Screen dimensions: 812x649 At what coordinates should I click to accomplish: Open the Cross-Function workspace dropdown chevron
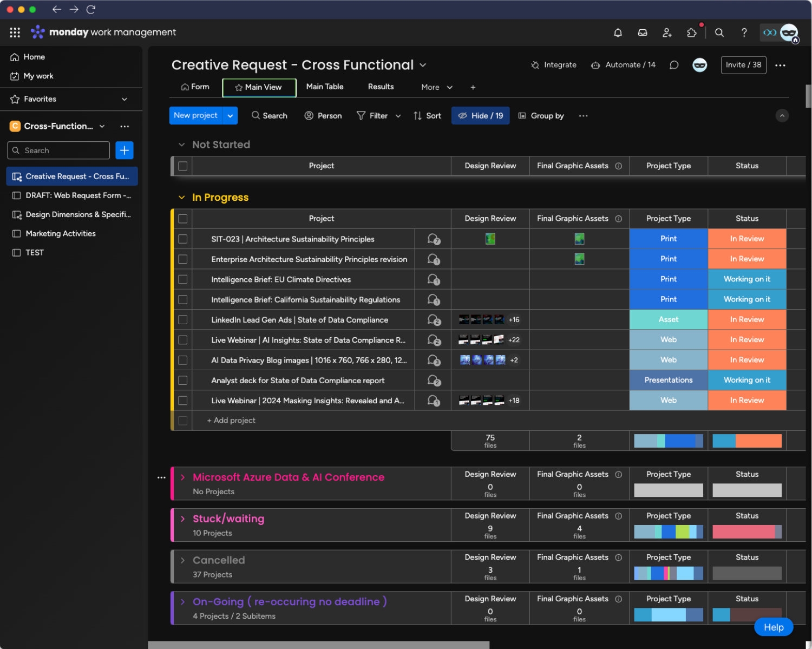tap(102, 126)
